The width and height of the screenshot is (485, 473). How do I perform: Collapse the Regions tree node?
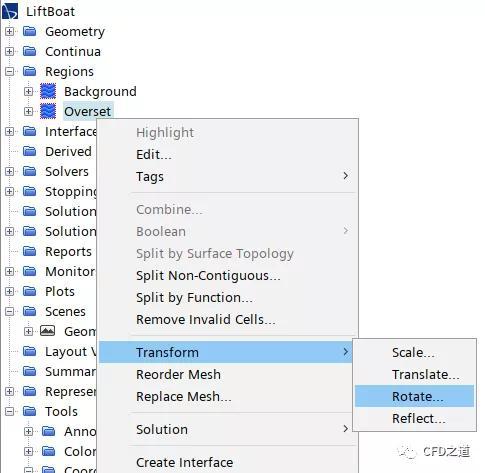tap(10, 71)
